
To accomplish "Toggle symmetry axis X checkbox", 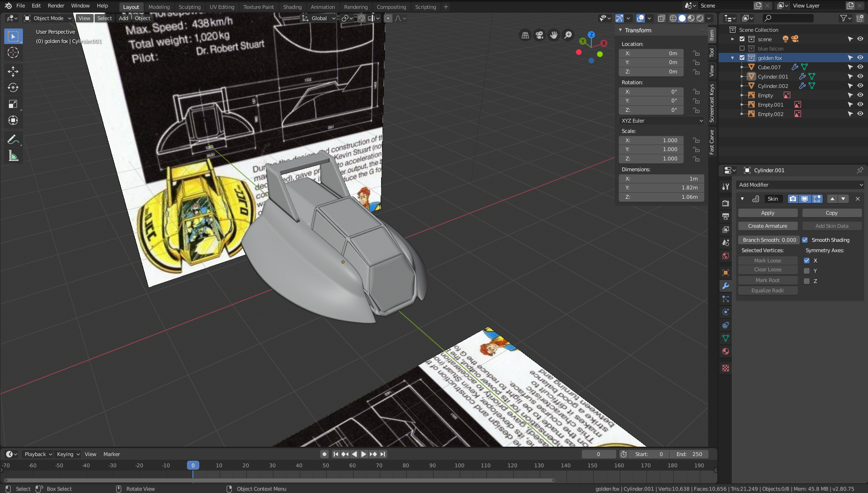I will [807, 261].
